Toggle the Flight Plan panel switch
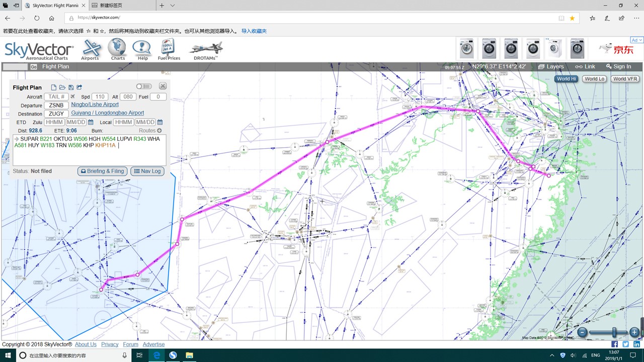 pos(143,86)
